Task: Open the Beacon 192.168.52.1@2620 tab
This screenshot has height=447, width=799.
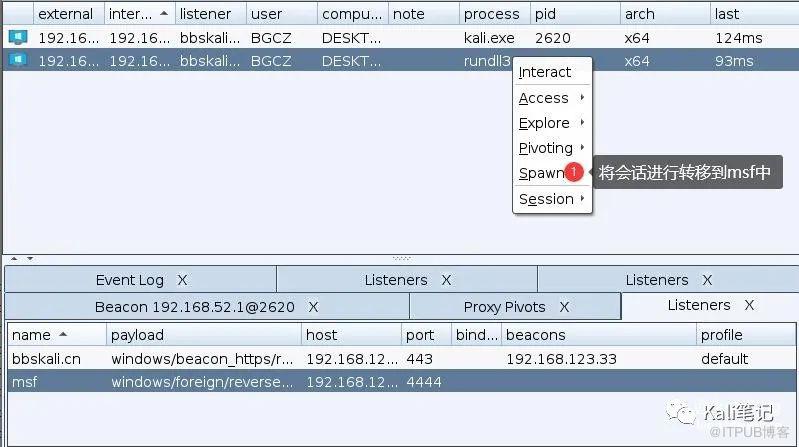Action: 195,307
